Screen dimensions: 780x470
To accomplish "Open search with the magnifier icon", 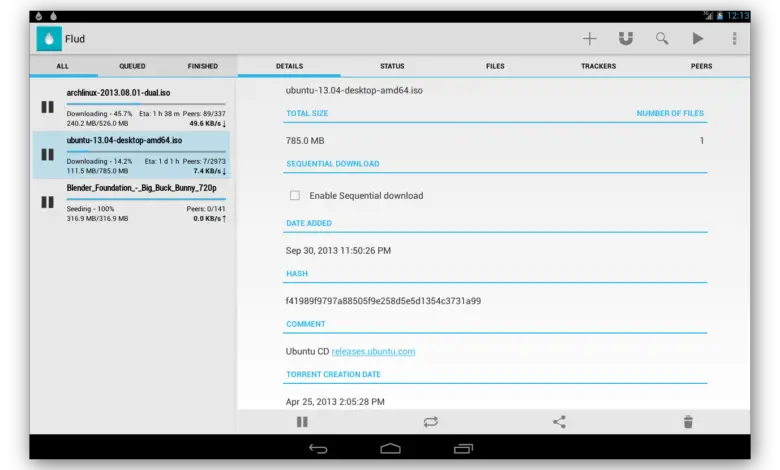I will pyautogui.click(x=662, y=39).
